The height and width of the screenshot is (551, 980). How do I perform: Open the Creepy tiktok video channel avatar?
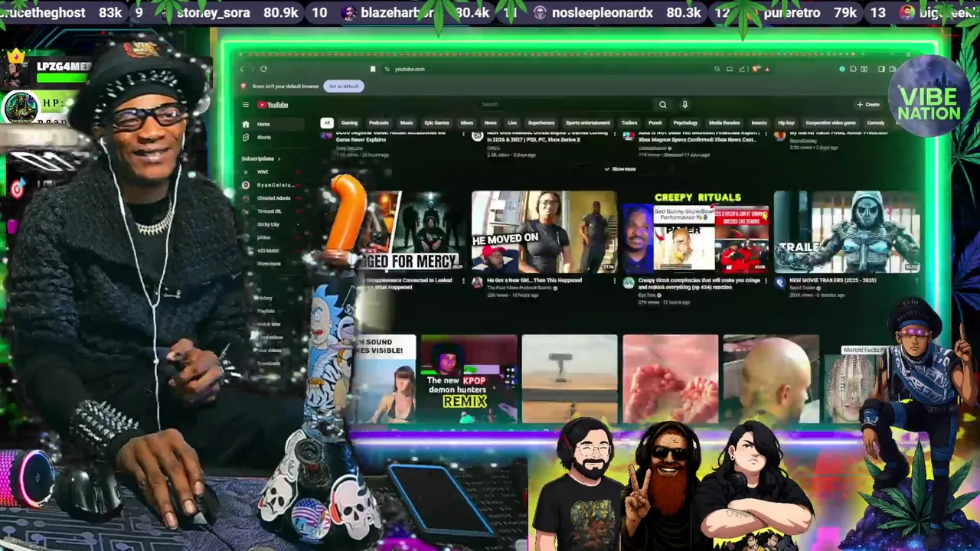point(629,282)
